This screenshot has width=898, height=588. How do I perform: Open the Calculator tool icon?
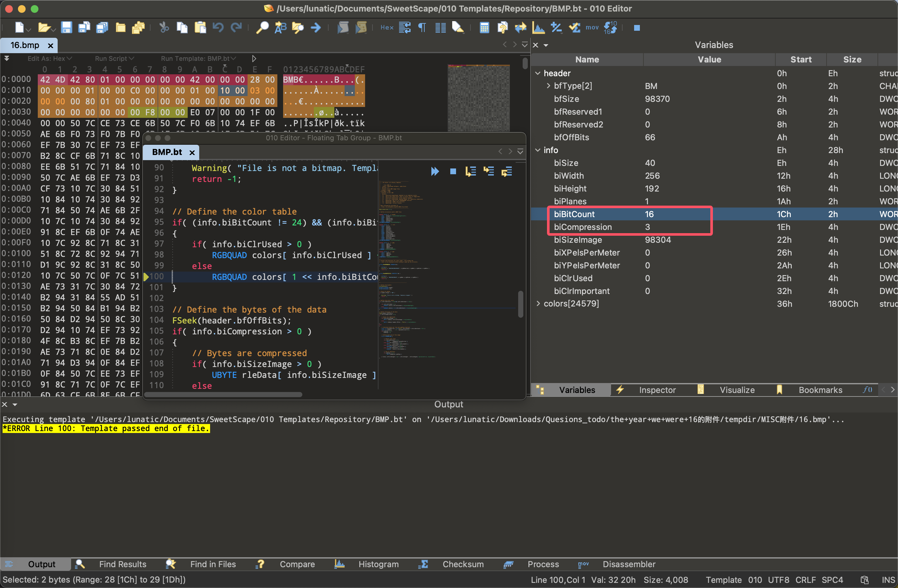point(484,28)
